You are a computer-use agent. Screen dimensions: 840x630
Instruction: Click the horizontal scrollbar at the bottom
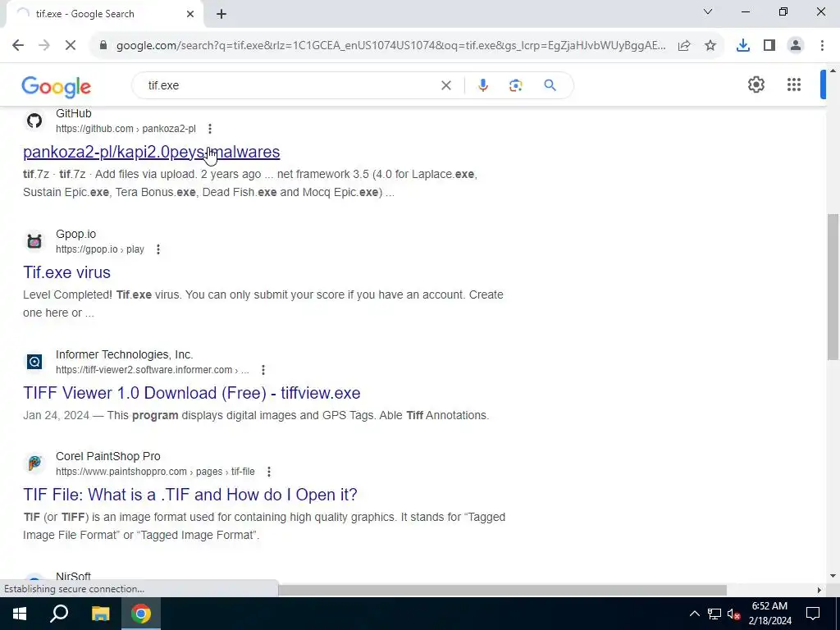[x=503, y=590]
